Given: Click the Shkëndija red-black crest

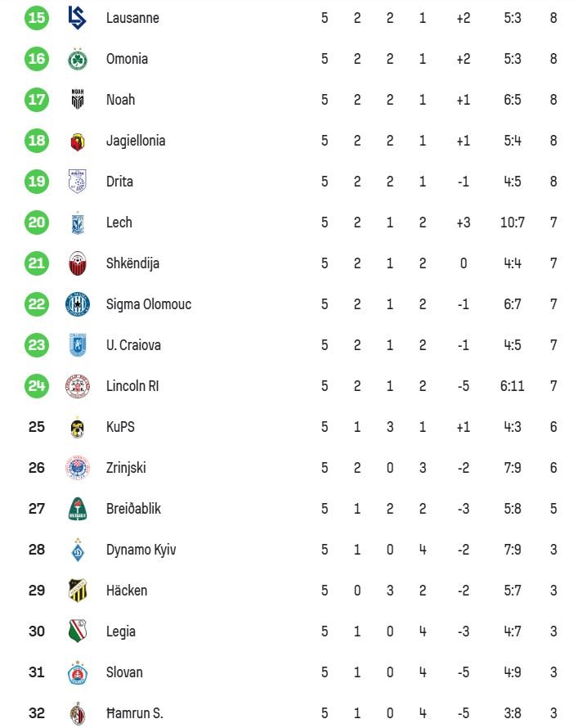Looking at the screenshot, I should click(x=78, y=263).
